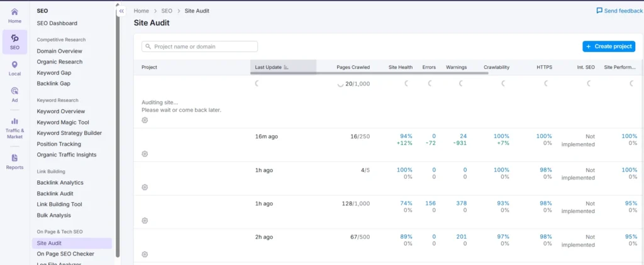644x265 pixels.
Task: Open Keyword Overview
Action: click(61, 112)
